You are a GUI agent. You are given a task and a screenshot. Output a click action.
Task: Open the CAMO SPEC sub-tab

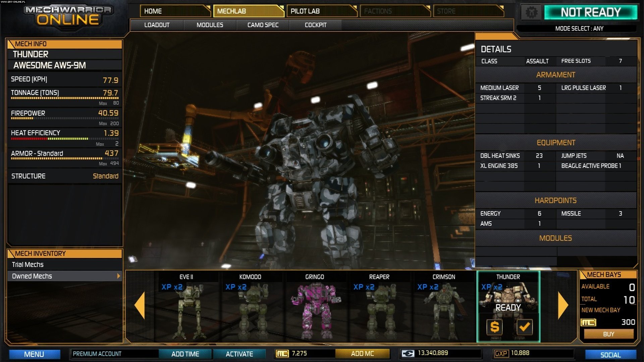point(263,25)
